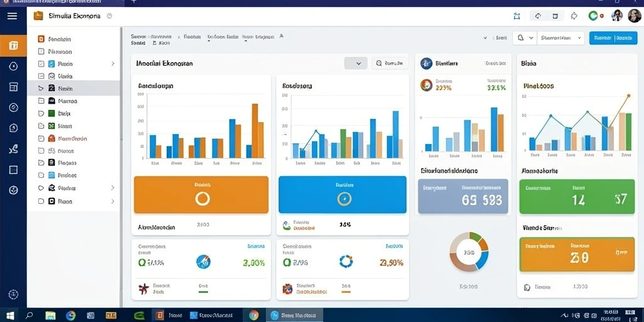Click the blue button in the top-right corner
Viewport: 644px width, 322px height.
tap(613, 38)
